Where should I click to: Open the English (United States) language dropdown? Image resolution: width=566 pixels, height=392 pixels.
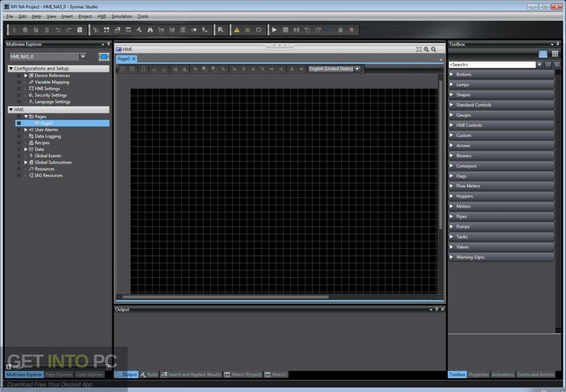click(x=357, y=69)
